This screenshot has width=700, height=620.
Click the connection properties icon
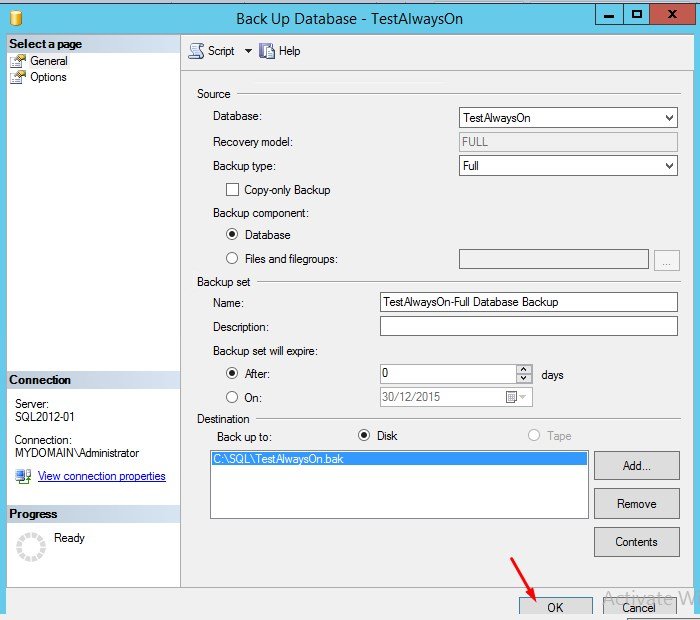23,476
